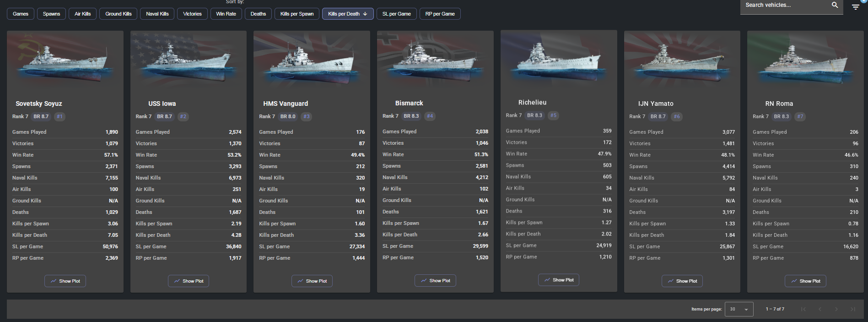Go to next page arrow
The width and height of the screenshot is (868, 322).
836,309
